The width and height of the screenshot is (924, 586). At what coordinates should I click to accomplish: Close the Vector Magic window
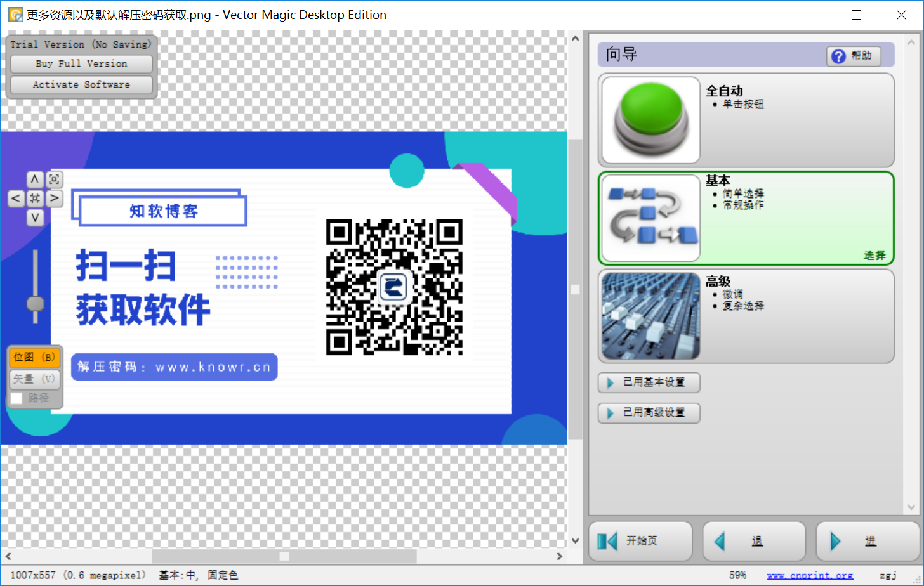(901, 15)
